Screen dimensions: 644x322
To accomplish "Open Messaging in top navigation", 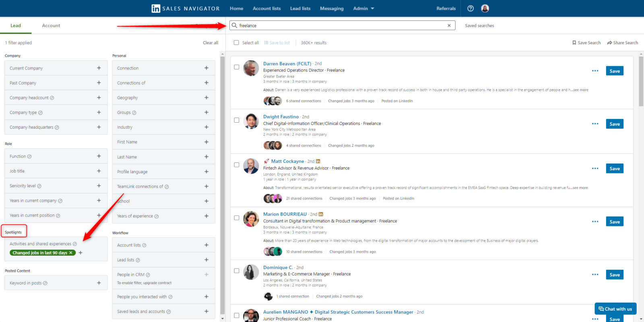I will pos(332,8).
